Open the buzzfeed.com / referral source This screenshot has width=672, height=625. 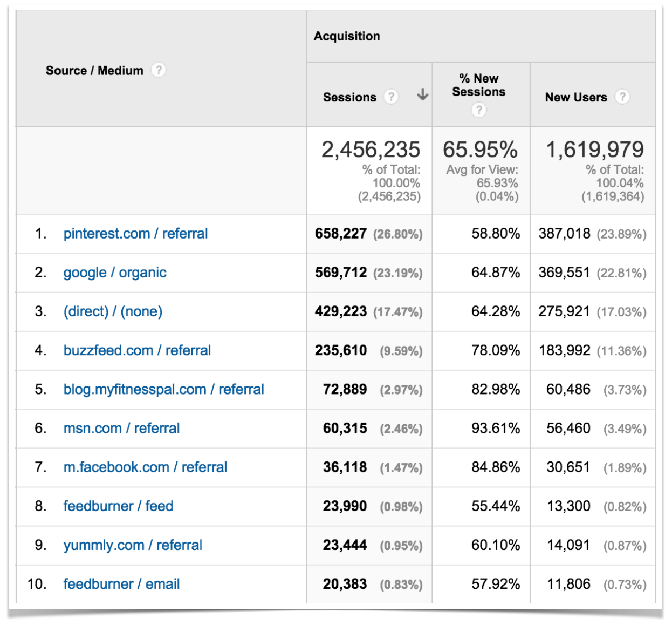coord(136,350)
